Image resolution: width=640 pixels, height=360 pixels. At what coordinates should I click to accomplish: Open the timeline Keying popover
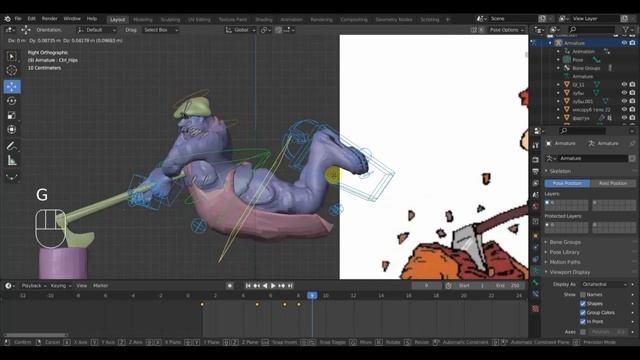tap(60, 286)
